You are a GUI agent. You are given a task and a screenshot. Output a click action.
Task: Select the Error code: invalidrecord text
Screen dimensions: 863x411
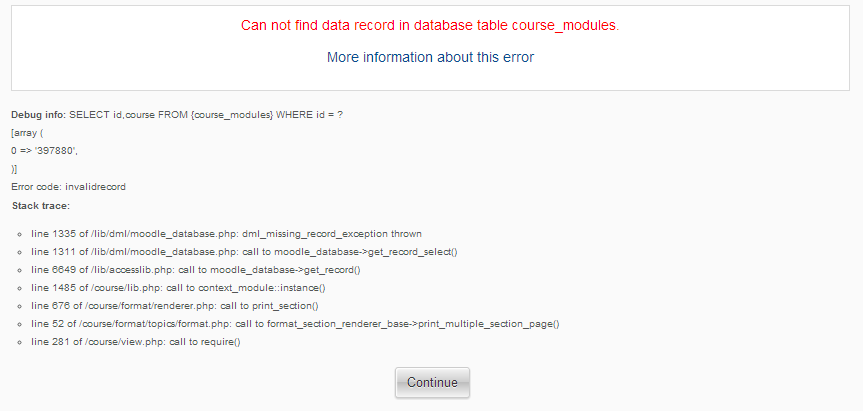click(68, 187)
